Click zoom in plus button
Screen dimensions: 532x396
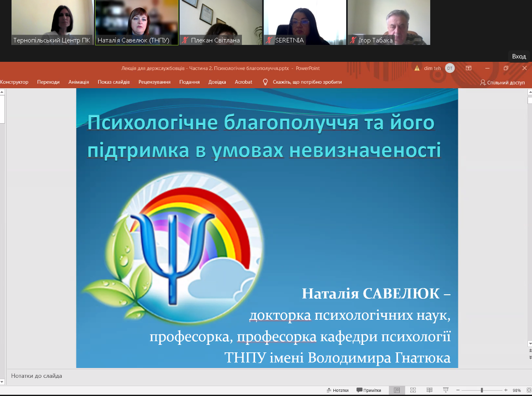pos(506,390)
